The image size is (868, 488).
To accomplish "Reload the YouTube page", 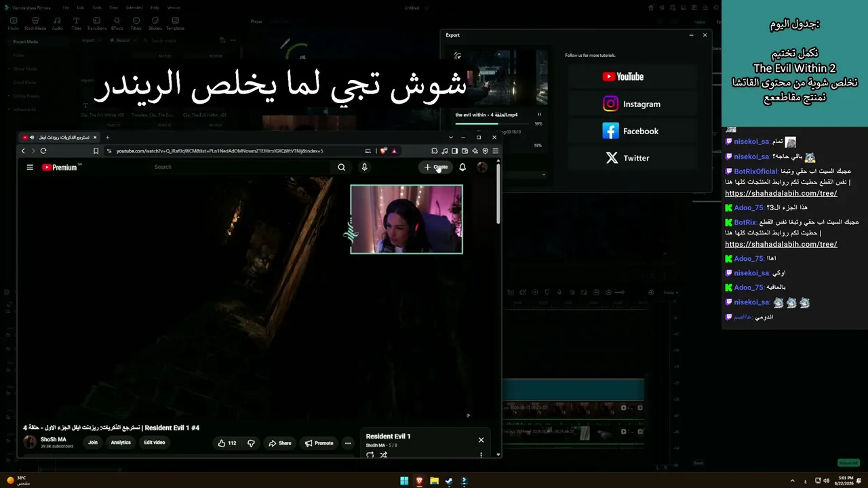I will click(43, 151).
